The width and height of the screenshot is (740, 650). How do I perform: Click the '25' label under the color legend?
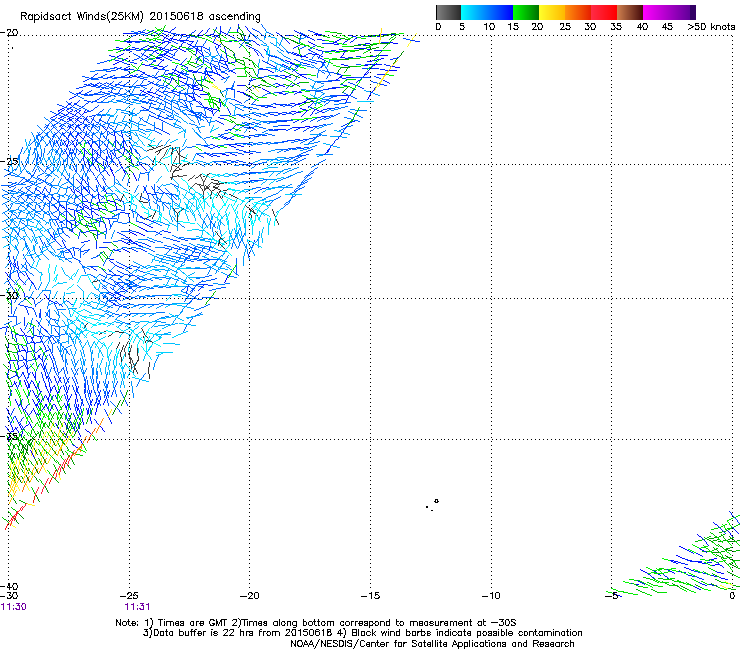[565, 27]
